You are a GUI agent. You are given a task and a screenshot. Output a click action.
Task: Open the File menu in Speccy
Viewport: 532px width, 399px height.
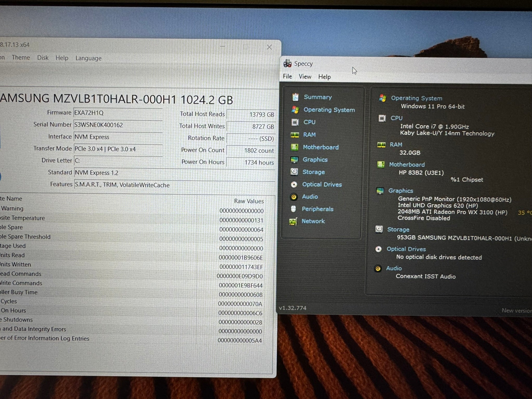point(287,76)
